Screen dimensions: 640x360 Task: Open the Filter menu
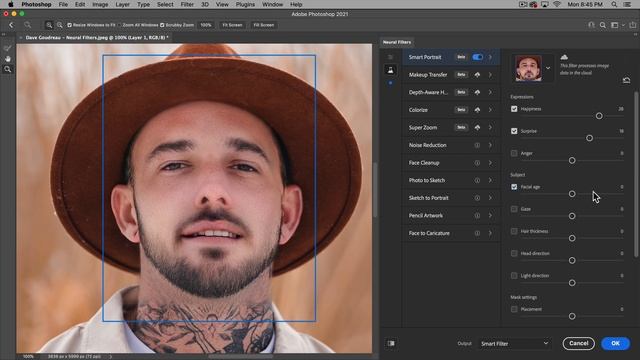[x=187, y=4]
